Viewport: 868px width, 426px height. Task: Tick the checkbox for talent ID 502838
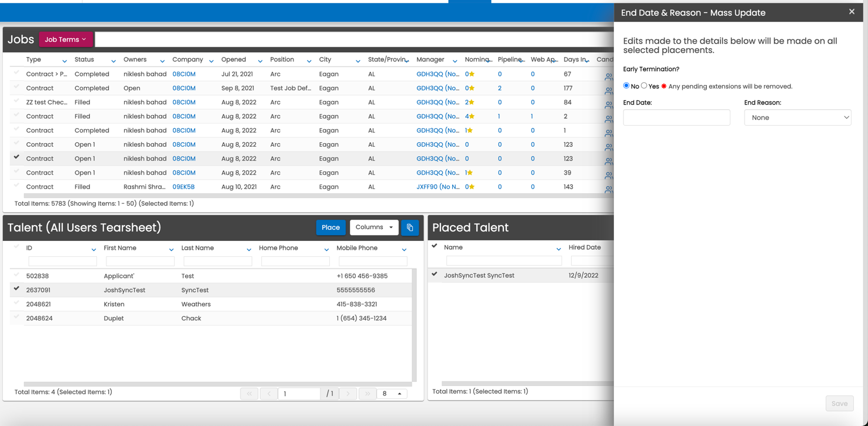pyautogui.click(x=16, y=275)
